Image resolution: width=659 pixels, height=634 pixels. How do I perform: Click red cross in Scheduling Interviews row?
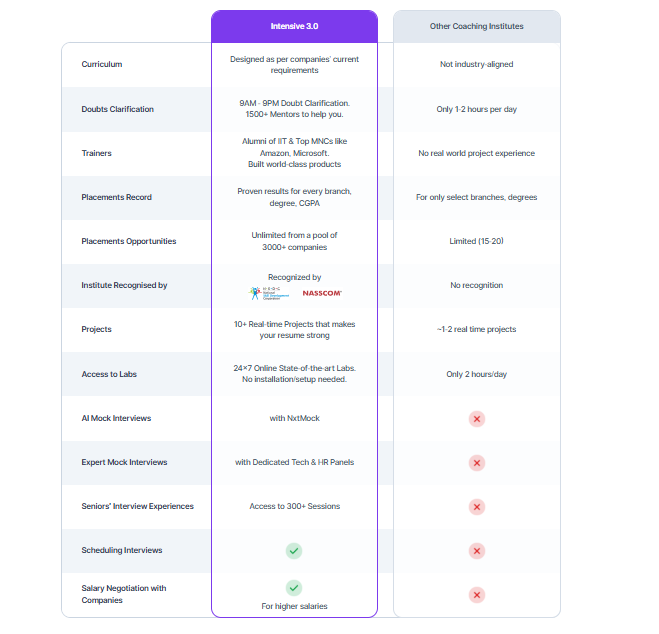pos(477,551)
